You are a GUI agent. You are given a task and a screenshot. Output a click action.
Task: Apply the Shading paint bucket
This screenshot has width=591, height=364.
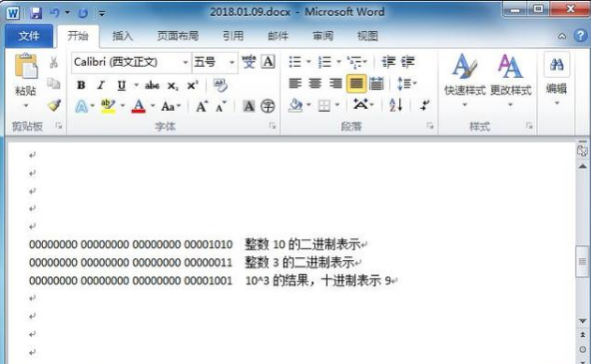coord(295,106)
